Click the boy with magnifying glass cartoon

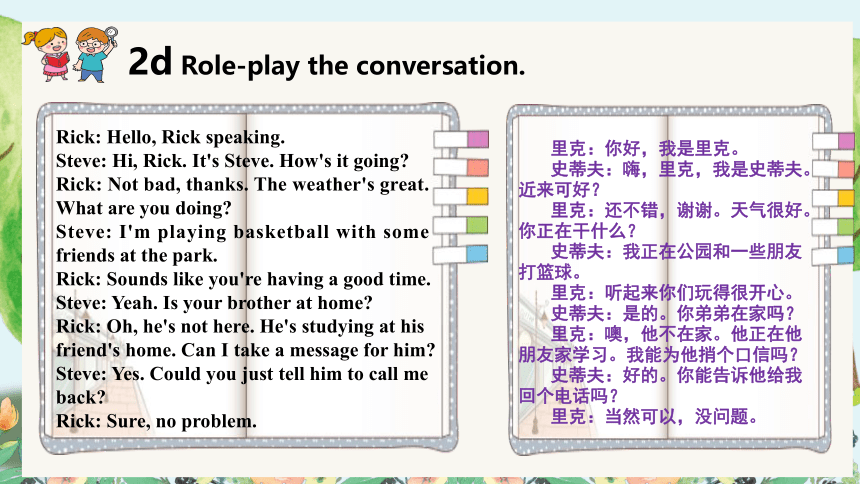[x=95, y=54]
